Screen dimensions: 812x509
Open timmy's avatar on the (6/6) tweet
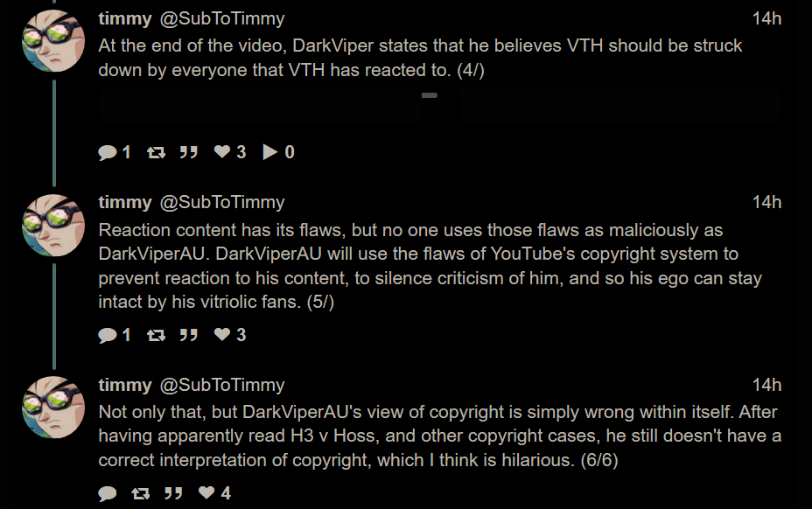pos(53,408)
